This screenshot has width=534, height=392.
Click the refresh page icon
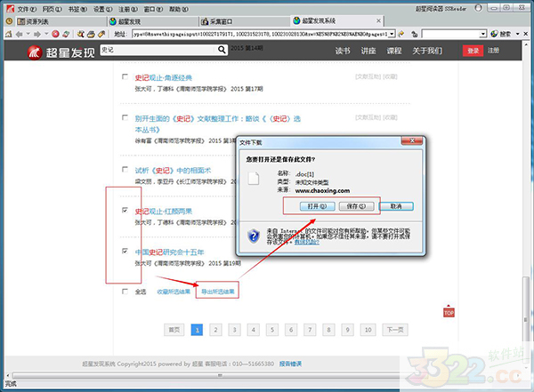(x=66, y=34)
